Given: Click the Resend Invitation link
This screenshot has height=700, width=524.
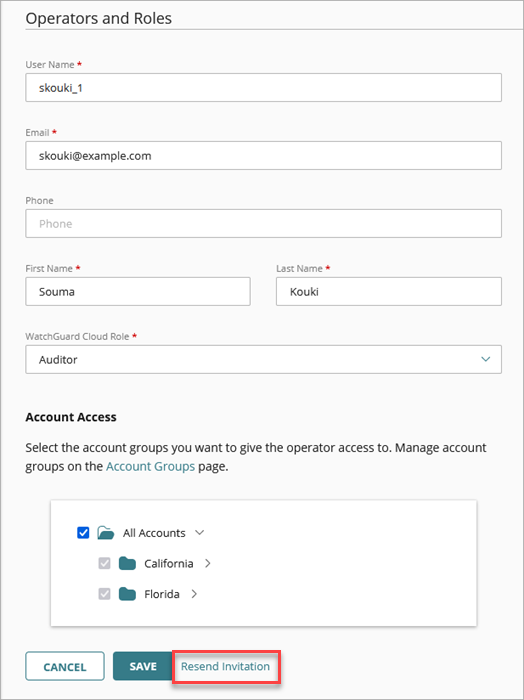Looking at the screenshot, I should click(x=225, y=666).
